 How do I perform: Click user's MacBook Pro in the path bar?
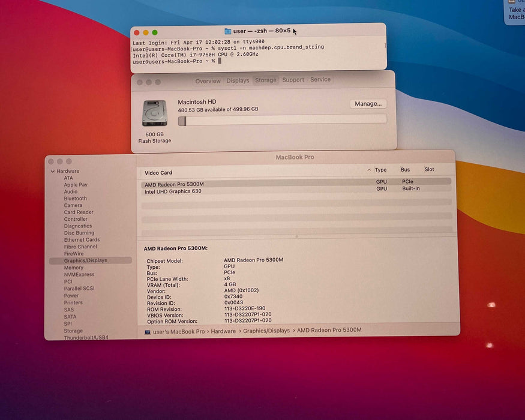[178, 332]
